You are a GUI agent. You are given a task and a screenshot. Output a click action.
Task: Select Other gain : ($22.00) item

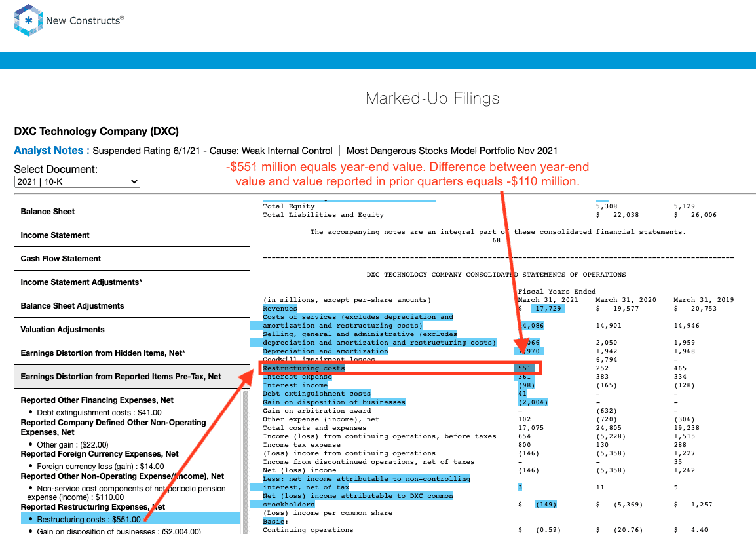(72, 445)
